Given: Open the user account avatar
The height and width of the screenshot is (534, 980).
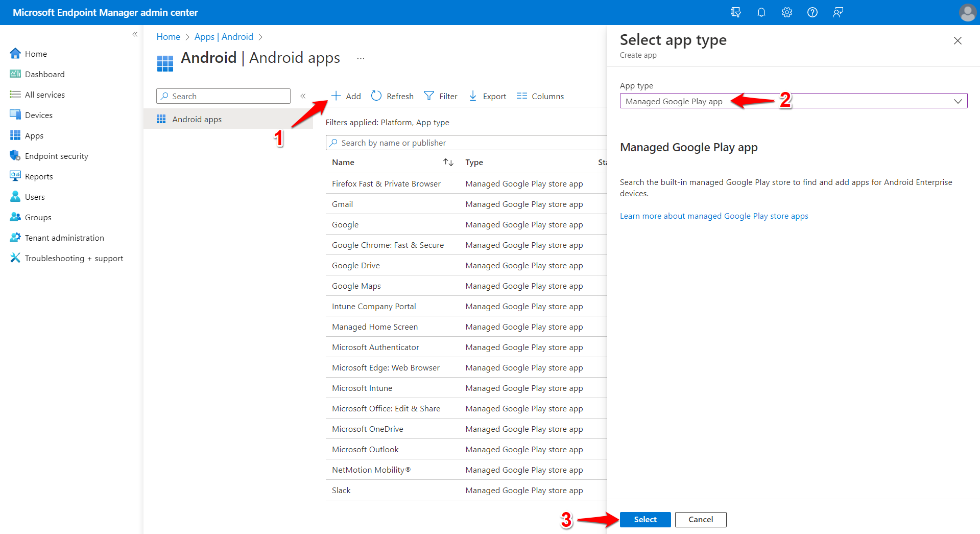Looking at the screenshot, I should [x=967, y=12].
